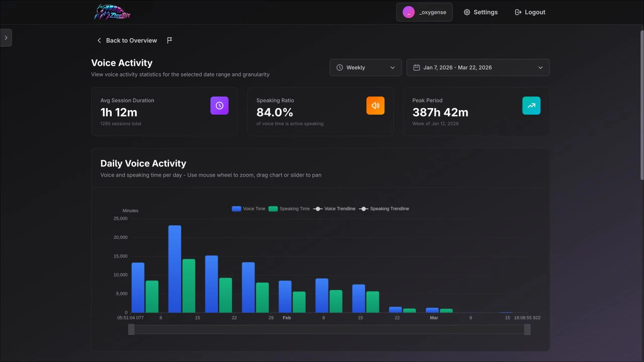Expand the collapsed left sidebar
The image size is (644, 362).
(6, 37)
